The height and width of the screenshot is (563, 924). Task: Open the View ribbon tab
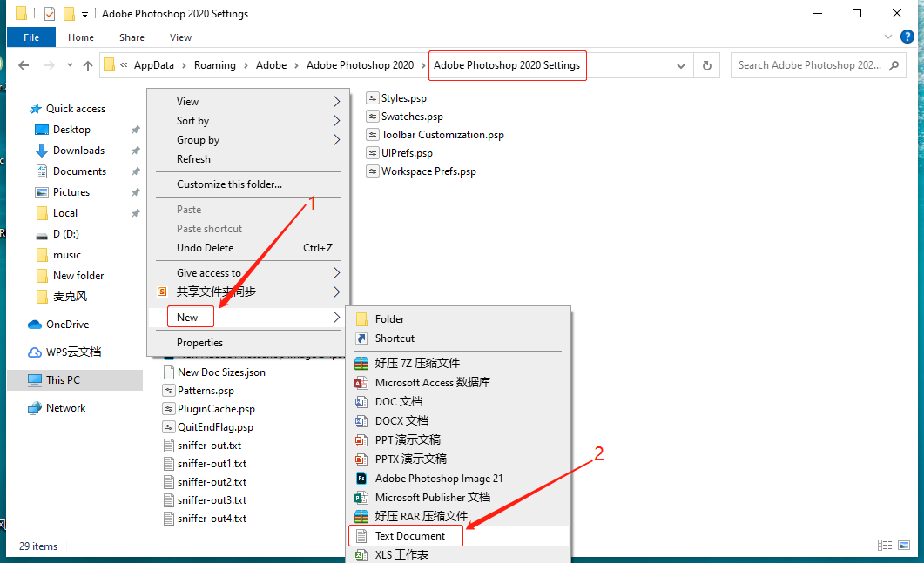(x=180, y=37)
